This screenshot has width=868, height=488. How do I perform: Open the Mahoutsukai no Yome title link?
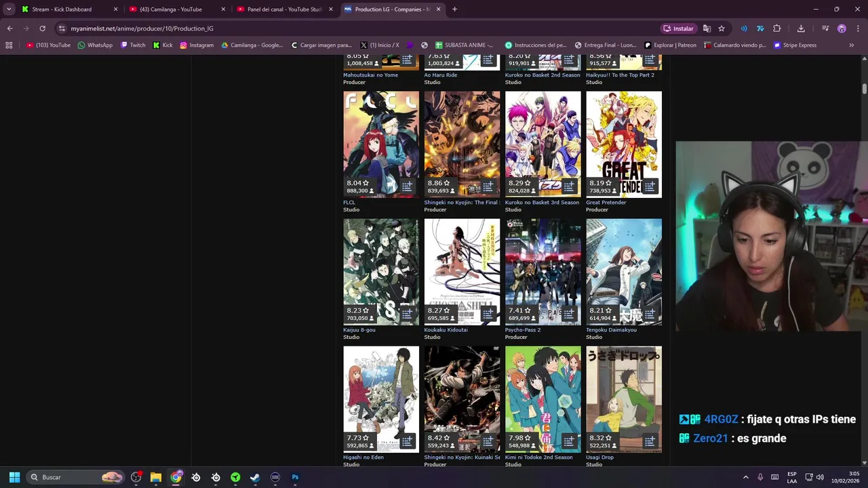[x=370, y=75]
